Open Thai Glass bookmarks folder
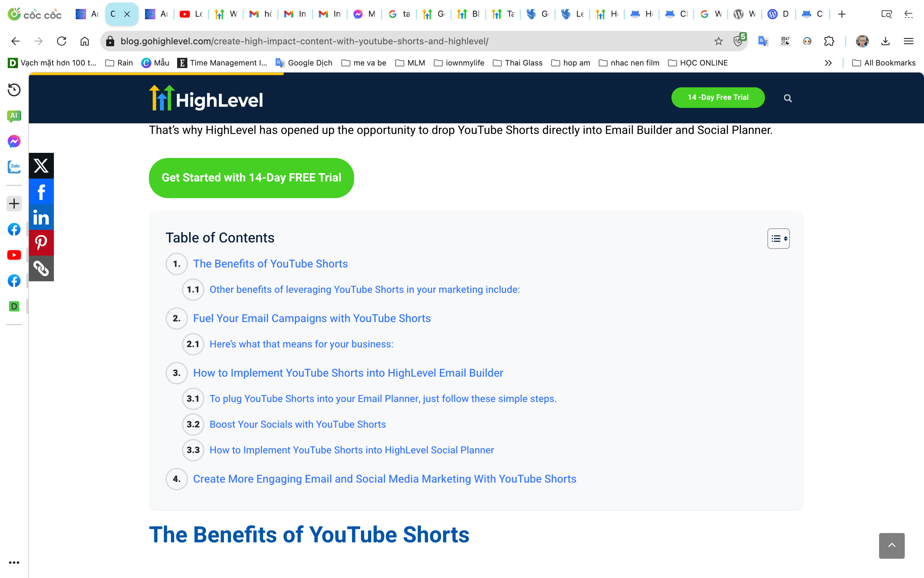The image size is (924, 578). [518, 63]
